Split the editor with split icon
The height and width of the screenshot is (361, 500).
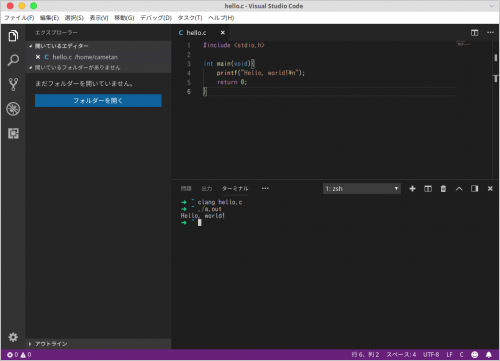click(474, 33)
